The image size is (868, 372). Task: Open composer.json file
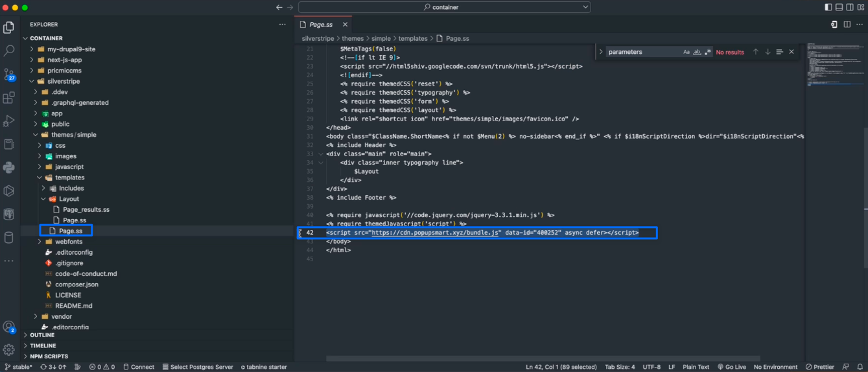tap(76, 285)
